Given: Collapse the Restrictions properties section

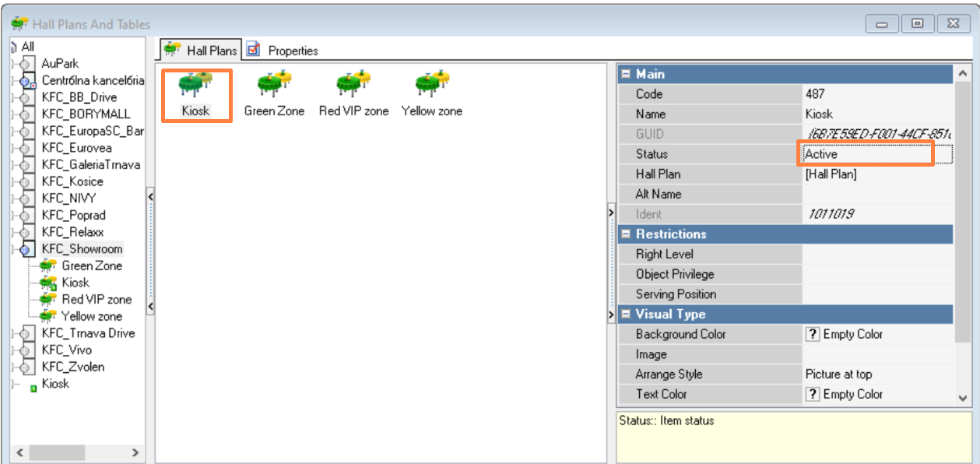Looking at the screenshot, I should [625, 234].
